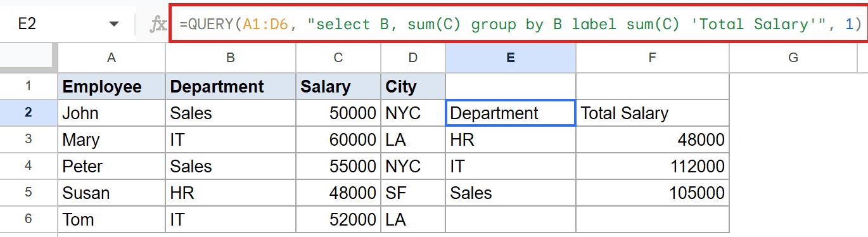Click the city cell SF
This screenshot has height=237, width=868.
coord(413,193)
